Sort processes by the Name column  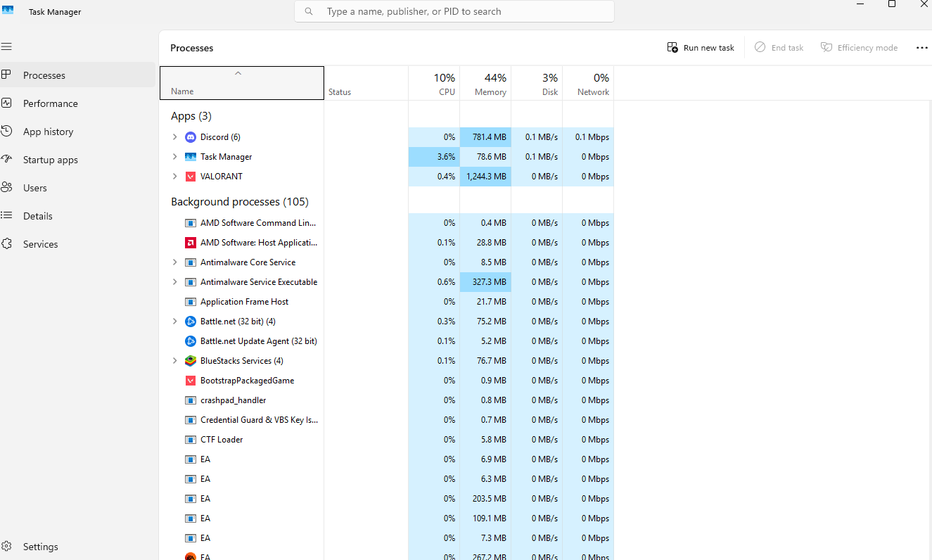pos(242,83)
